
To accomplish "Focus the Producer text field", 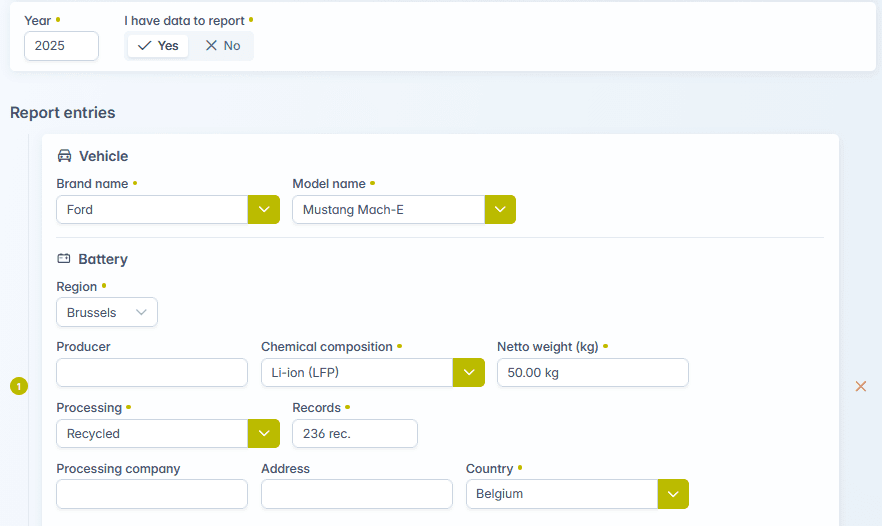I will 151,373.
